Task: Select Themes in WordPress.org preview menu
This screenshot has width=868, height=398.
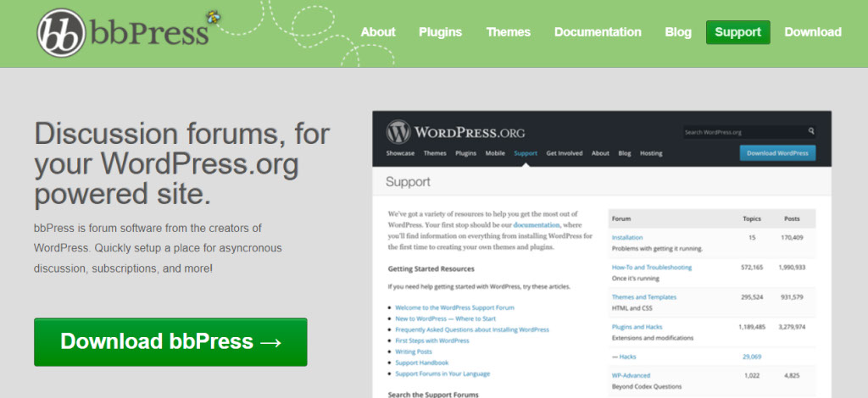Action: click(x=435, y=153)
